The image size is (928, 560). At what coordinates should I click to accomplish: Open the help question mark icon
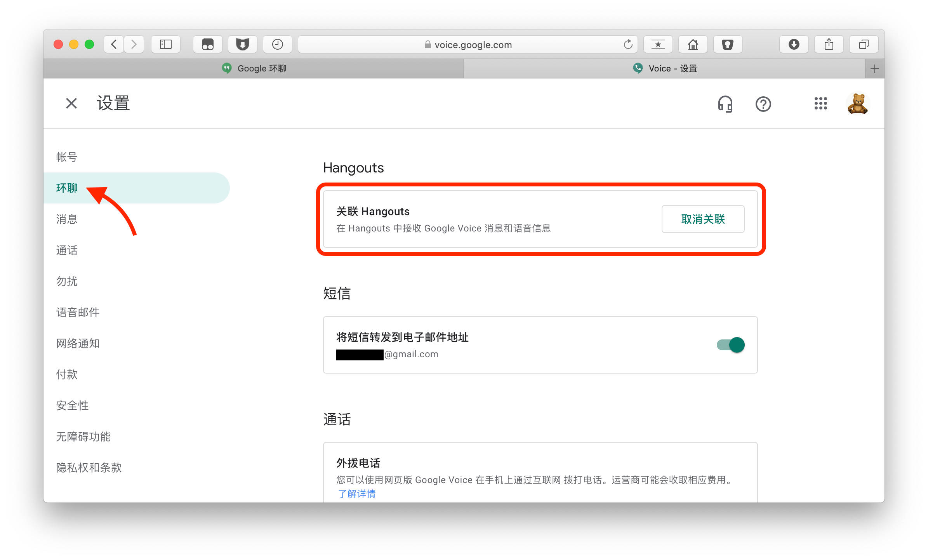click(763, 104)
